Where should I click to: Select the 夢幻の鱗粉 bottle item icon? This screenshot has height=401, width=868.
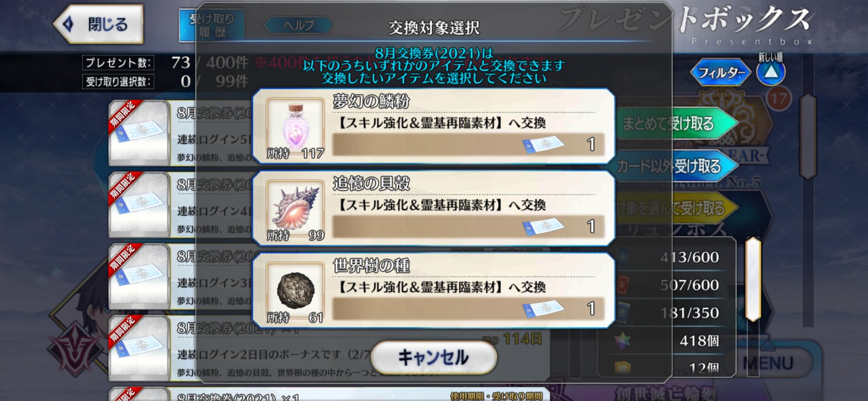click(x=295, y=127)
